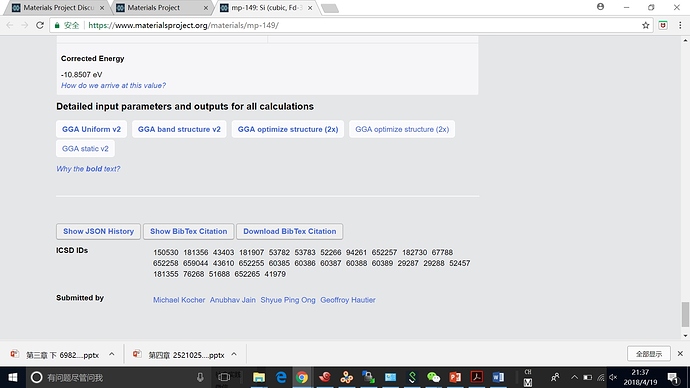Open 'Why the bold text?' link
The height and width of the screenshot is (388, 690).
(88, 169)
